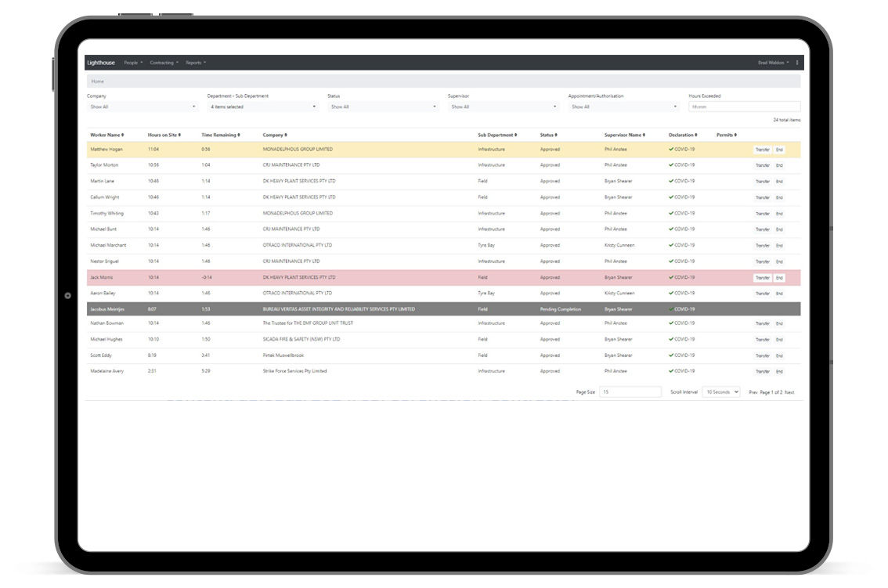Open the Company filter dropdown
The height and width of the screenshot is (588, 888).
click(143, 106)
